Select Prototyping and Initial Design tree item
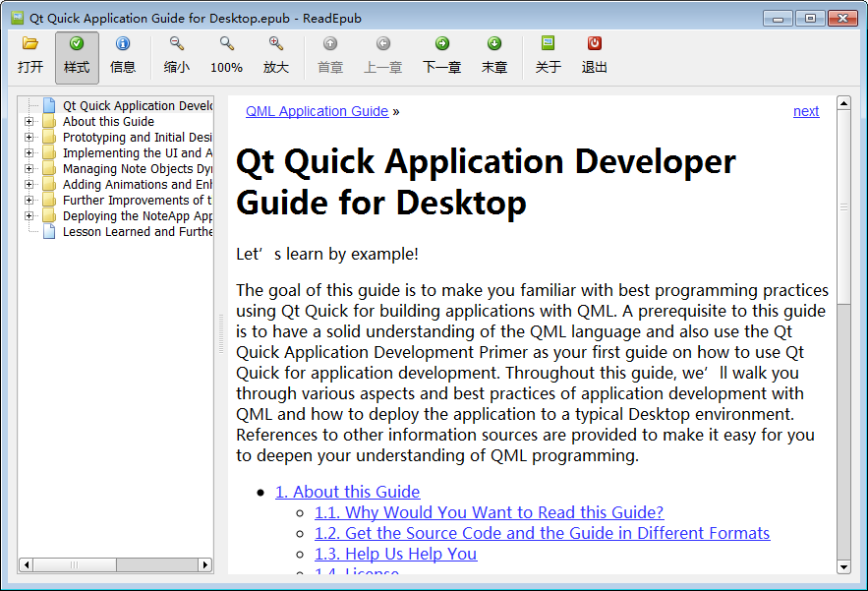Image resolution: width=868 pixels, height=591 pixels. 138,137
